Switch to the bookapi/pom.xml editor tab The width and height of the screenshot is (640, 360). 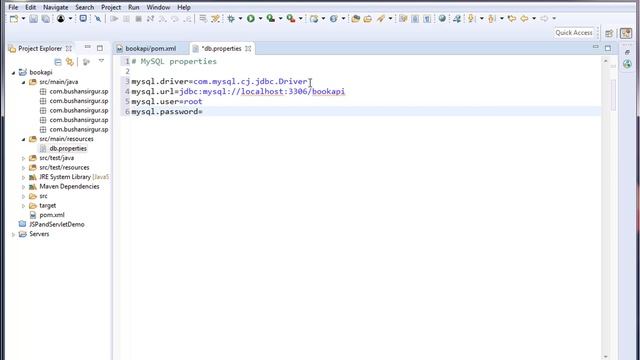point(151,49)
